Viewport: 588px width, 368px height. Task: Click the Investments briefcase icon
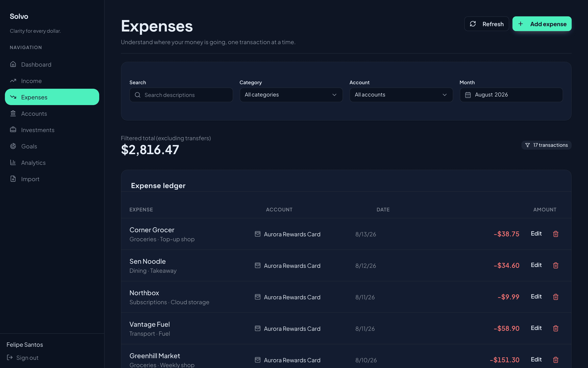coord(13,129)
